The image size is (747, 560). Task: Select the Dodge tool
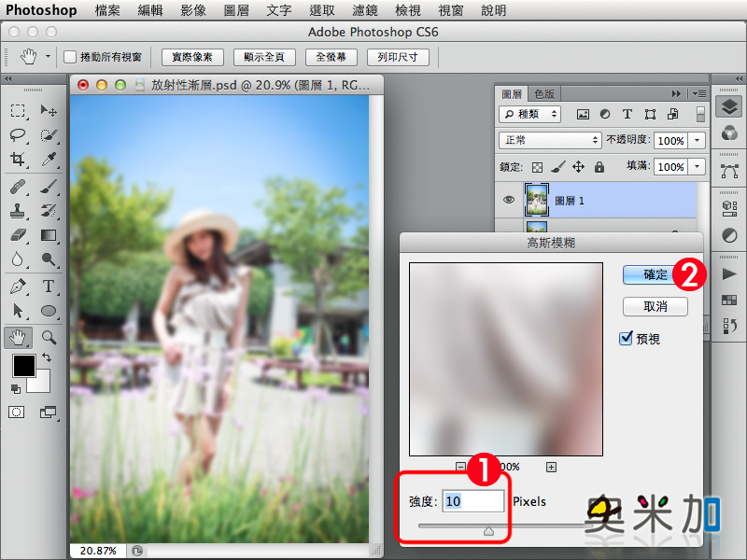(49, 259)
